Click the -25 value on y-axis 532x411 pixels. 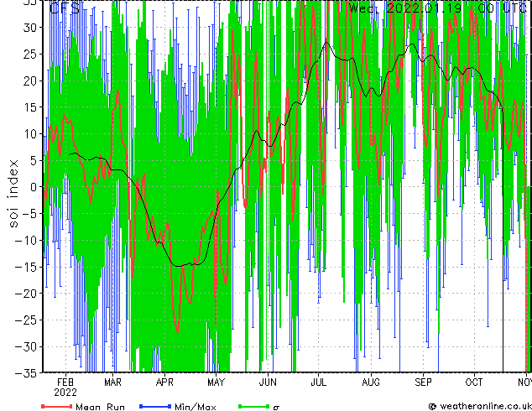pyautogui.click(x=26, y=320)
